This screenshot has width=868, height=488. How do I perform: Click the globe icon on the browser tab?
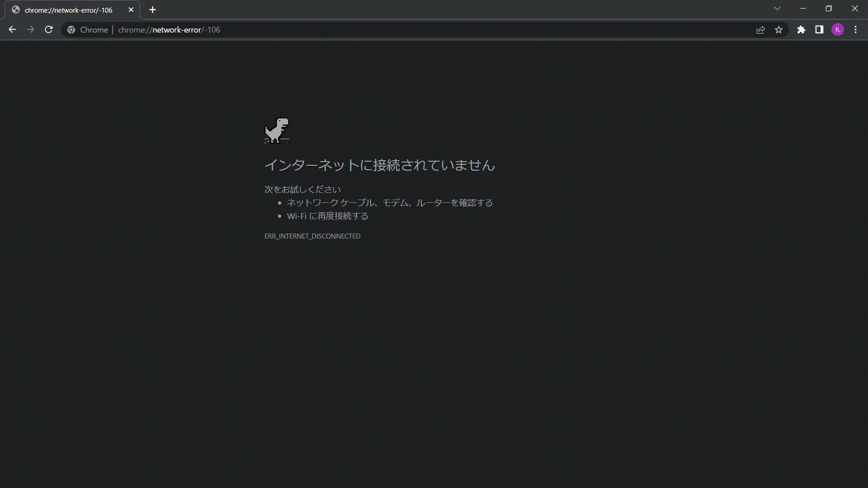[16, 9]
